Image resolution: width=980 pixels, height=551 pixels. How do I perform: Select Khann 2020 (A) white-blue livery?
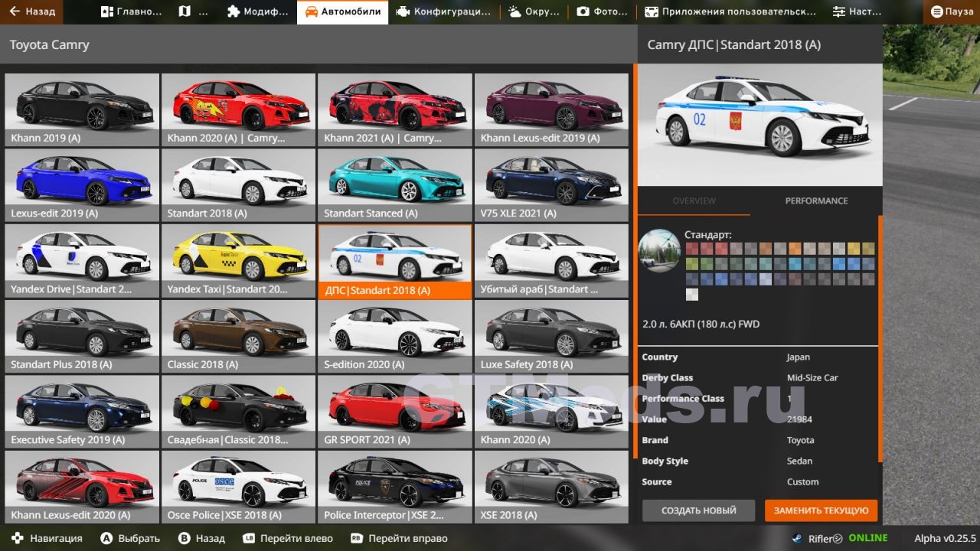pyautogui.click(x=551, y=412)
